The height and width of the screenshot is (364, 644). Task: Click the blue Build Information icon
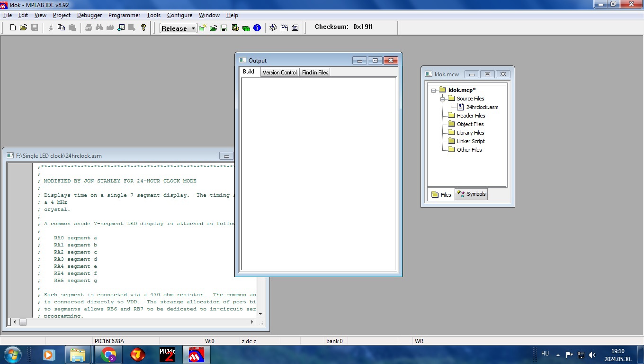(257, 28)
